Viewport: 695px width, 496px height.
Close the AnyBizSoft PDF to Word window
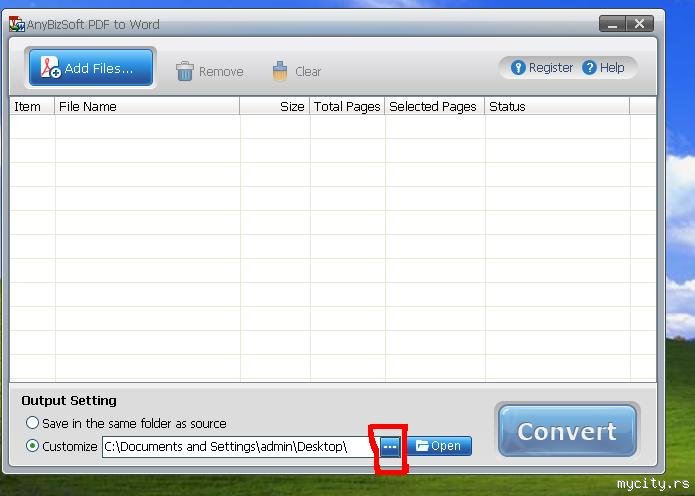pyautogui.click(x=640, y=24)
